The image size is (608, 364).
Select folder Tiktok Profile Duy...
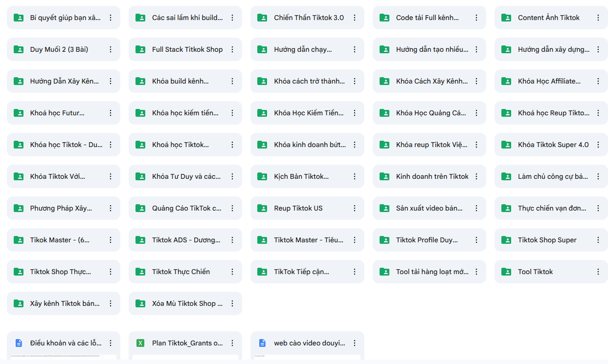click(x=429, y=240)
